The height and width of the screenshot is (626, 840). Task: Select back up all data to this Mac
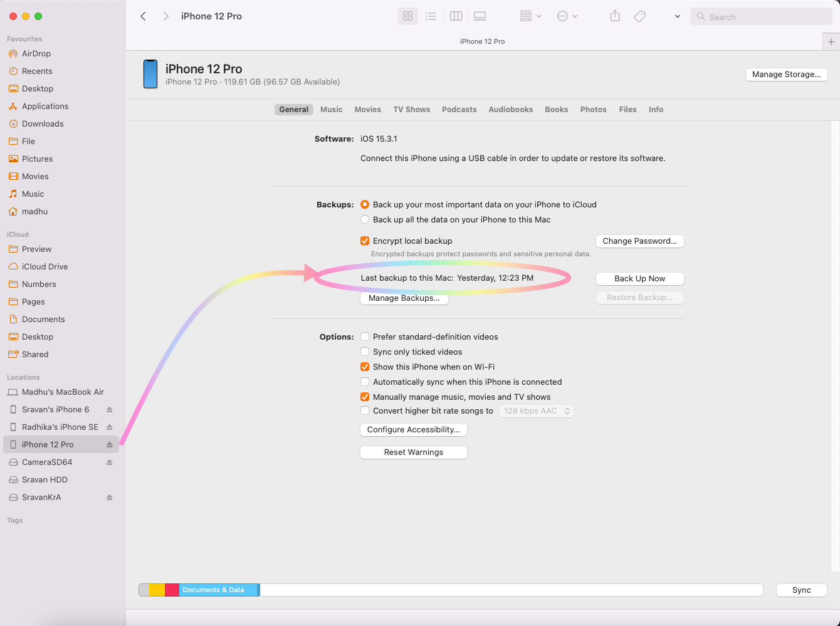tap(365, 219)
